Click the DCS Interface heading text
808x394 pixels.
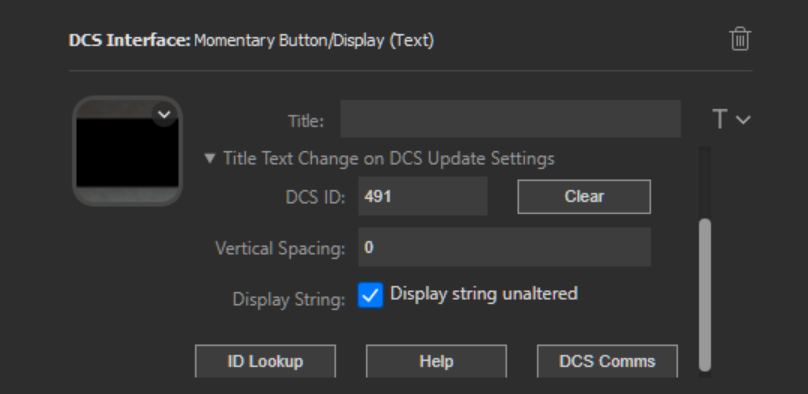(x=130, y=40)
